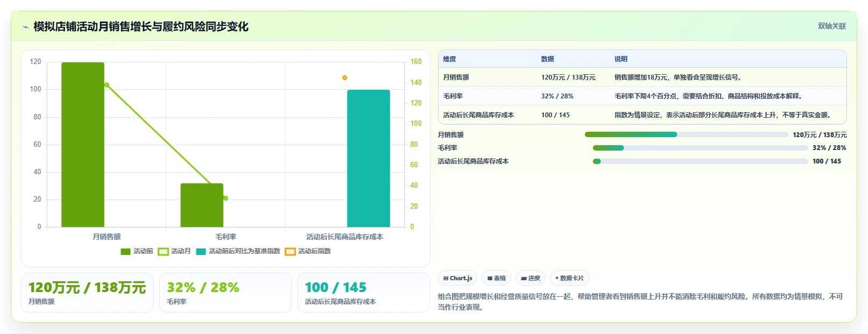868x334 pixels.
Task: Click description starting 指数为情景设定
Action: pyautogui.click(x=724, y=115)
